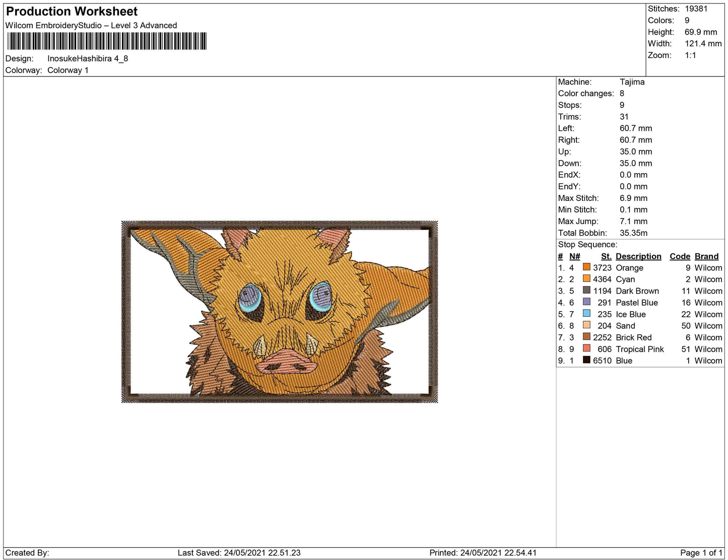Click the Left value 60.7 mm
The image size is (728, 560).
[636, 128]
